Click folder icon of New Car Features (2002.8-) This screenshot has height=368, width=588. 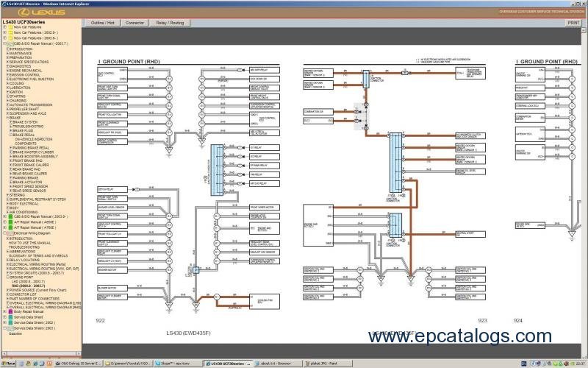click(x=10, y=32)
